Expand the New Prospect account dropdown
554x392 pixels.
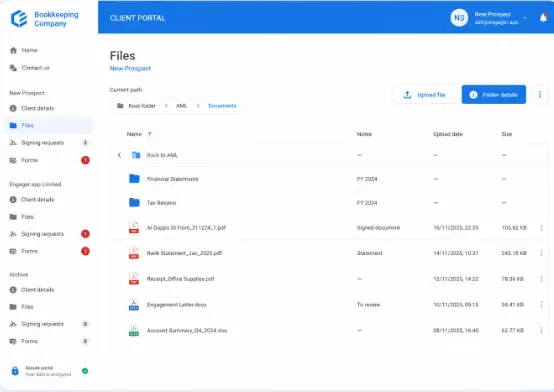coord(525,18)
